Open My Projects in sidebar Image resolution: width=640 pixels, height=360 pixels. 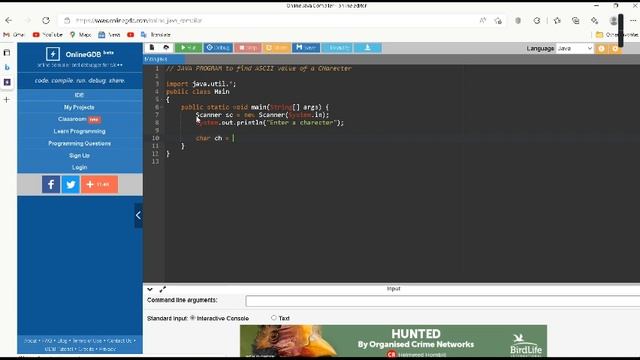point(80,107)
